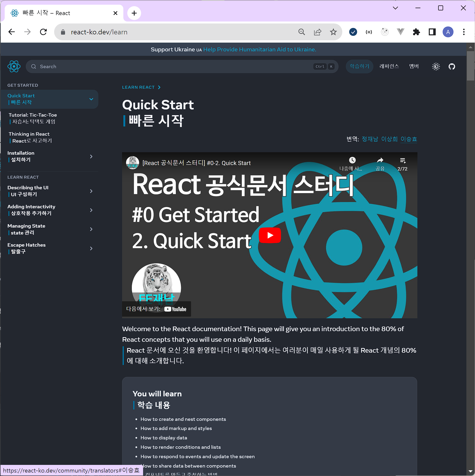The image size is (475, 476).
Task: Expand the Installation sidebar section
Action: point(91,156)
